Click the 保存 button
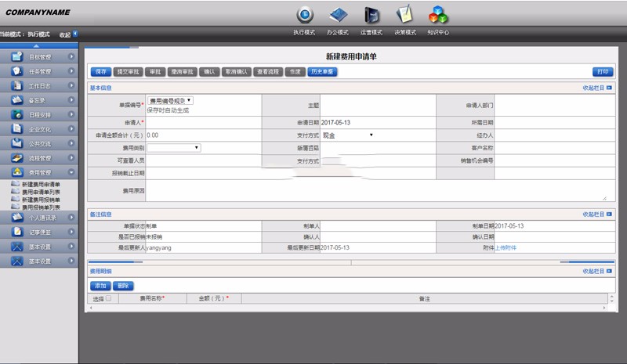Screen dimensions: 627x364 pyautogui.click(x=101, y=71)
